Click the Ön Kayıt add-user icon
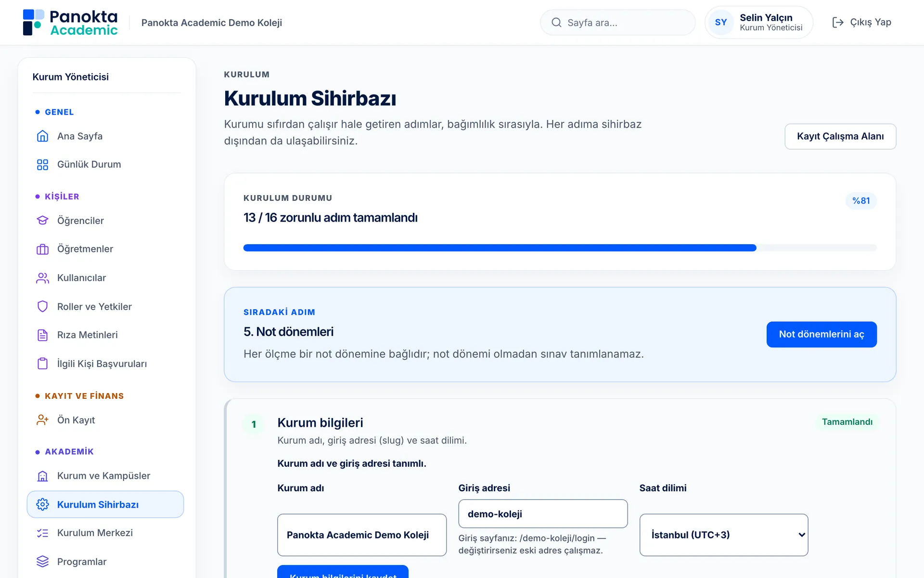Screen dimensions: 924x578 click(x=42, y=420)
